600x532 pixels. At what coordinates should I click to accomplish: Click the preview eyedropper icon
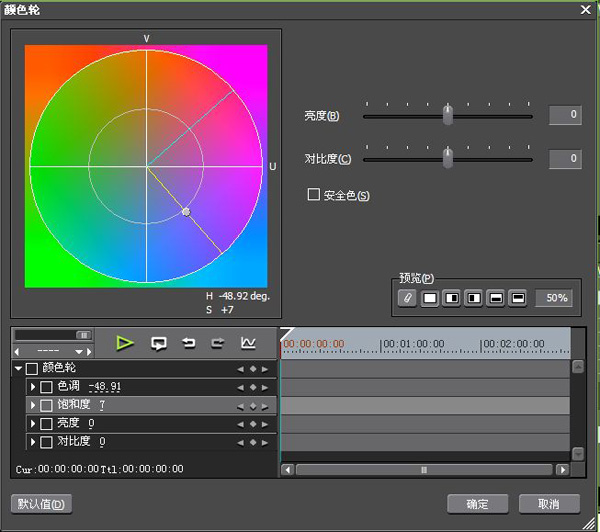[x=407, y=298]
